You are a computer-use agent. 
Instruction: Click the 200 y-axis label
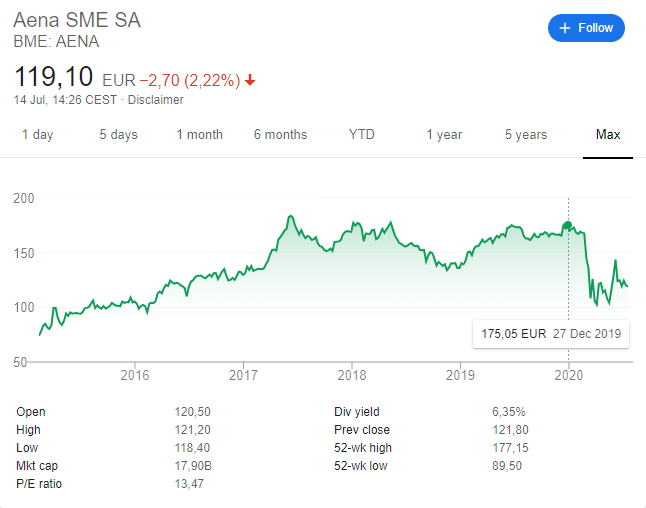24,198
